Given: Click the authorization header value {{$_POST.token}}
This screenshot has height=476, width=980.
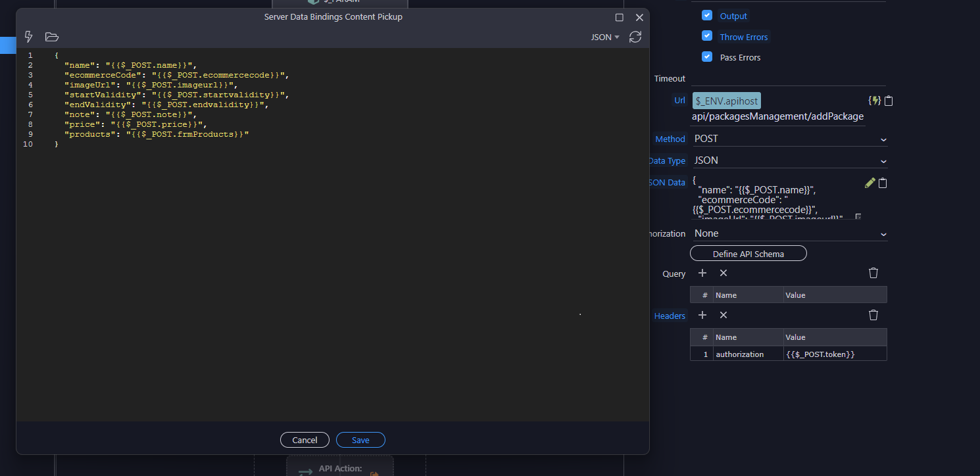Looking at the screenshot, I should coord(821,354).
